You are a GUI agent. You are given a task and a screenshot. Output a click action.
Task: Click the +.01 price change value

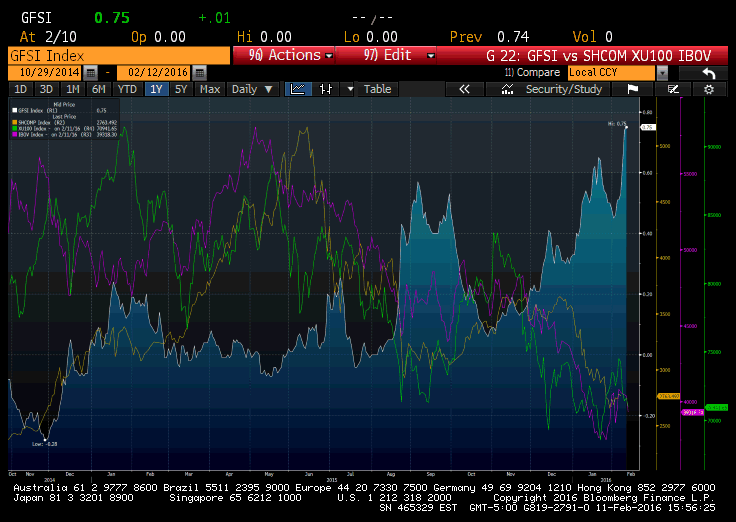pos(215,18)
